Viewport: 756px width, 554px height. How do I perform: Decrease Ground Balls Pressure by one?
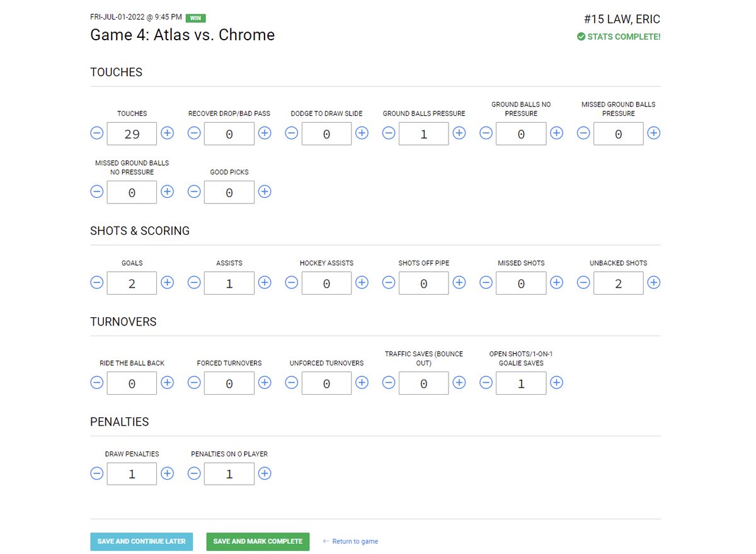pyautogui.click(x=389, y=133)
